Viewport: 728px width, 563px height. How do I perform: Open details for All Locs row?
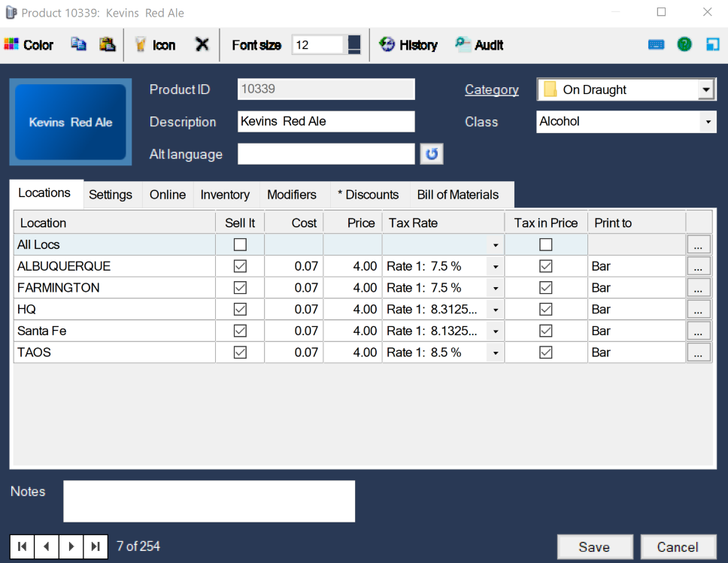tap(698, 244)
